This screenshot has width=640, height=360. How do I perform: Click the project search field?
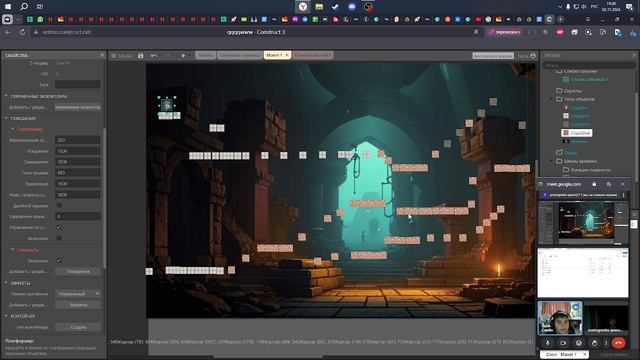[588, 65]
